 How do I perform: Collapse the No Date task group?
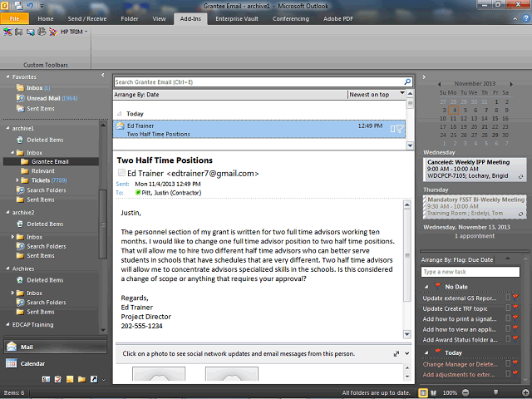[426, 287]
